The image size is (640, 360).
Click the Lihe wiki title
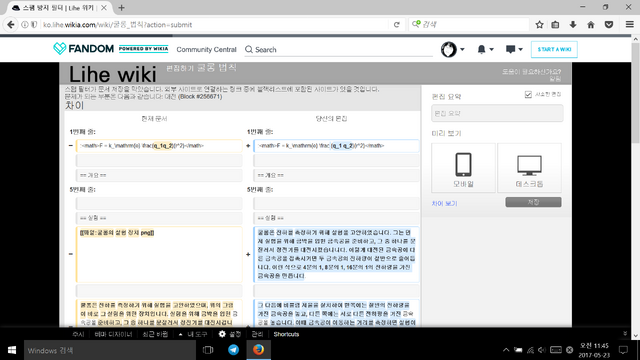point(113,74)
